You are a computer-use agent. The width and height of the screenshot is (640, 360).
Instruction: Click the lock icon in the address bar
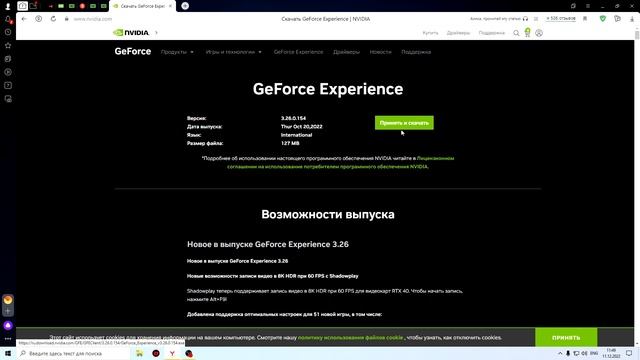[x=67, y=19]
